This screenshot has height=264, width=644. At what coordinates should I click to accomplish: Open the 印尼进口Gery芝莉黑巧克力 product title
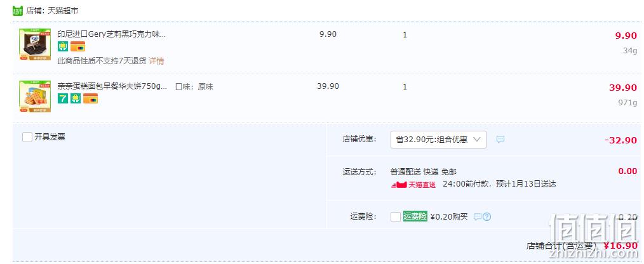(112, 34)
